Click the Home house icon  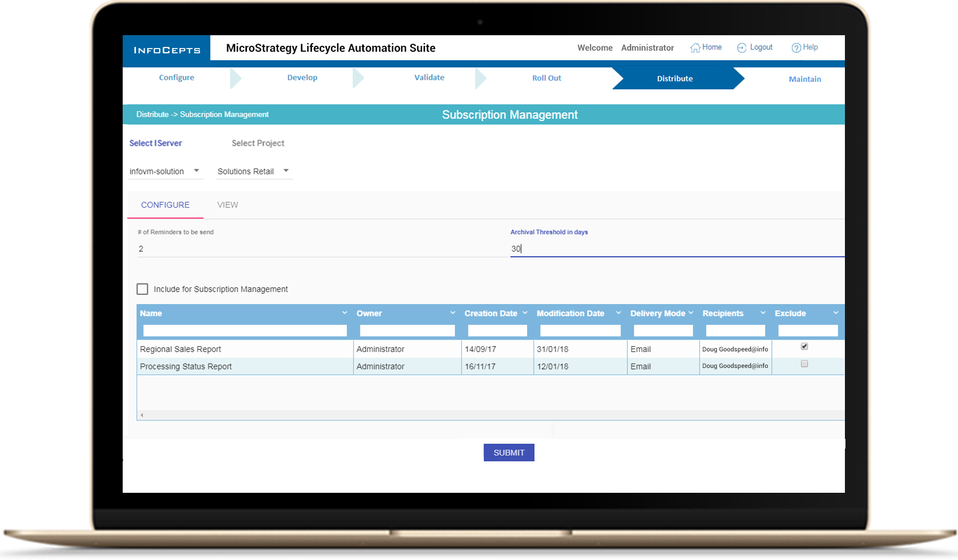coord(695,48)
